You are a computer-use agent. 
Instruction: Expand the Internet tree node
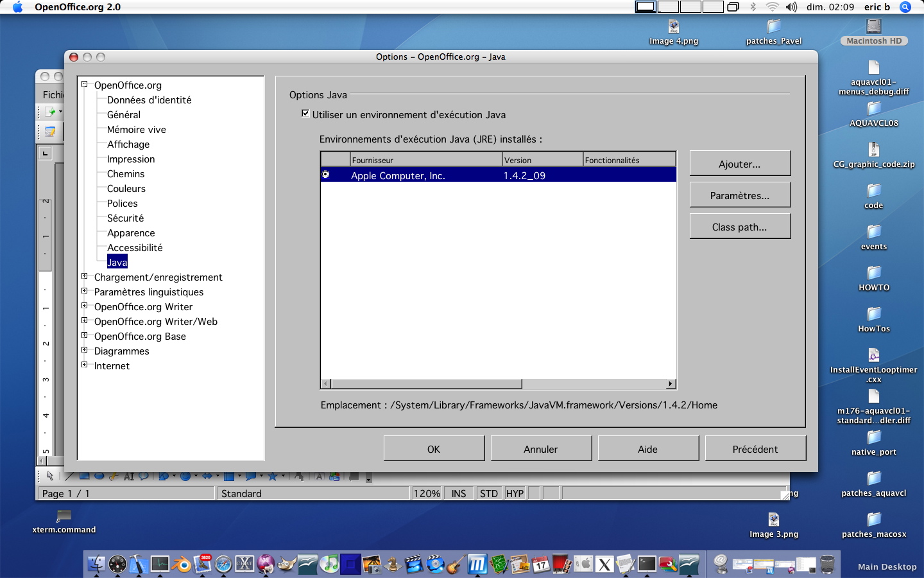pos(84,365)
